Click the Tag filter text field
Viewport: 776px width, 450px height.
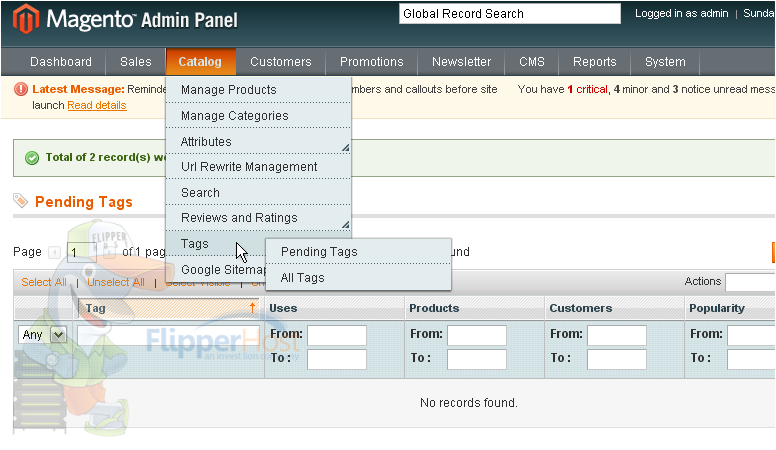tap(168, 335)
